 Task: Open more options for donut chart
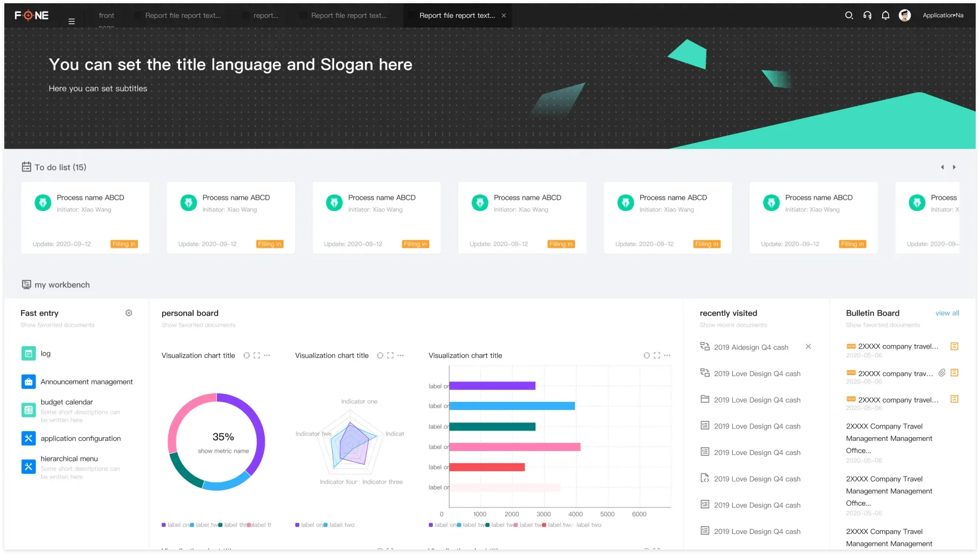267,355
